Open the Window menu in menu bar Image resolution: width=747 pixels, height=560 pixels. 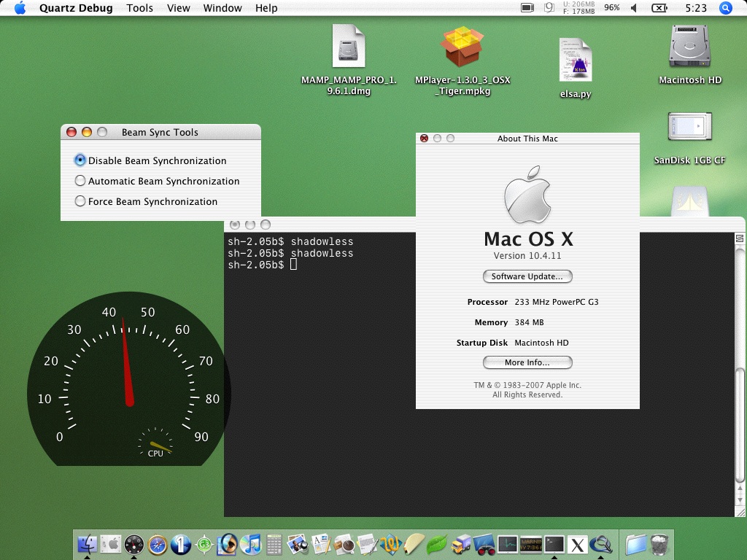click(x=222, y=8)
